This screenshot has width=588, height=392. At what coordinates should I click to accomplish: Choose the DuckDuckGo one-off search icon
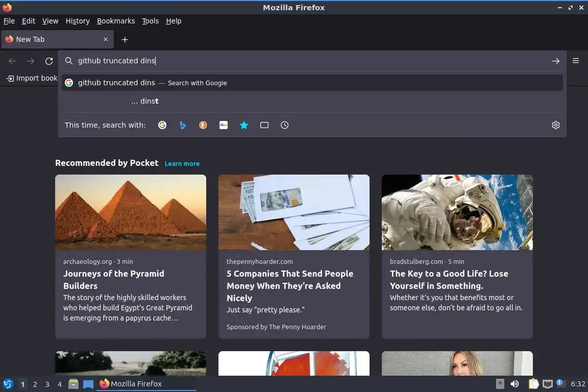pyautogui.click(x=203, y=125)
